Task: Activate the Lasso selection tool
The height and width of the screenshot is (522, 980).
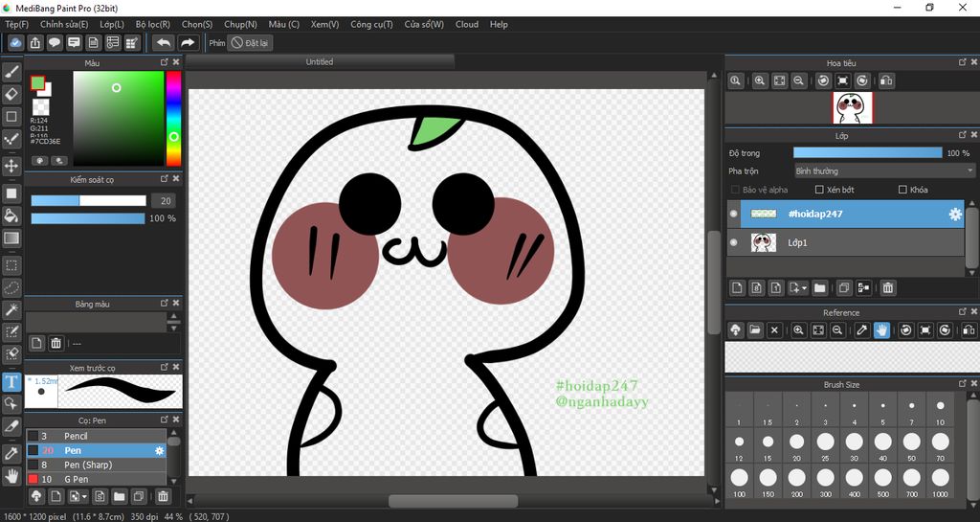Action: tap(11, 287)
